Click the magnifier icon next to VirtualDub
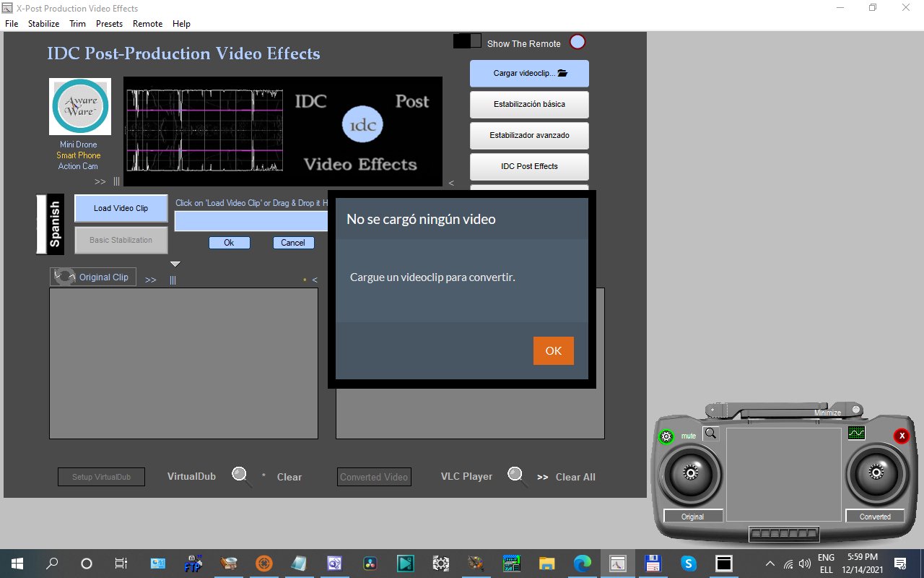Viewport: 924px width, 578px height. 241,475
